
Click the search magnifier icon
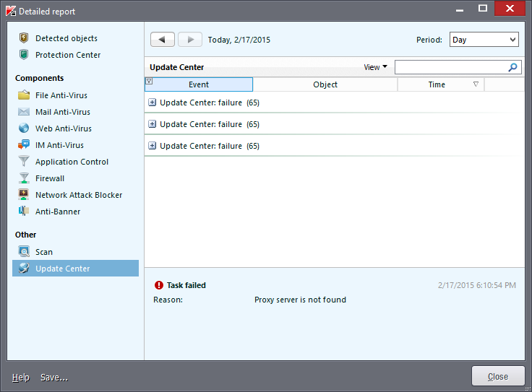click(512, 67)
